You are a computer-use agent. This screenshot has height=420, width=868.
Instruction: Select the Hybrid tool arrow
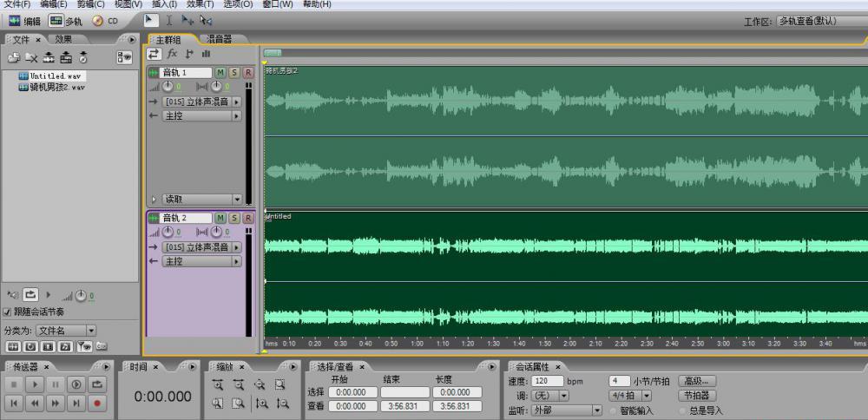(150, 21)
